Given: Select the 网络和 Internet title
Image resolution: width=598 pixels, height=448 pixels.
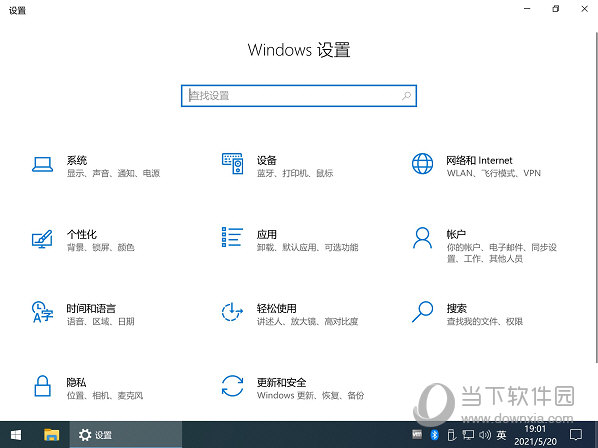Looking at the screenshot, I should coord(479,160).
